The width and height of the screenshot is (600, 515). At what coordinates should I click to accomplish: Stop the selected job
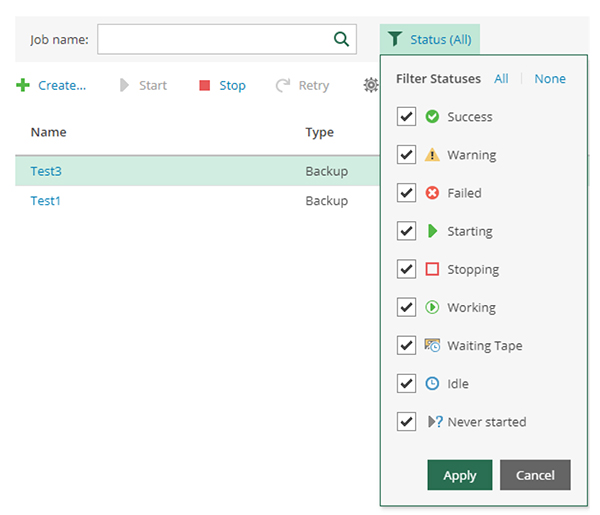tap(222, 85)
